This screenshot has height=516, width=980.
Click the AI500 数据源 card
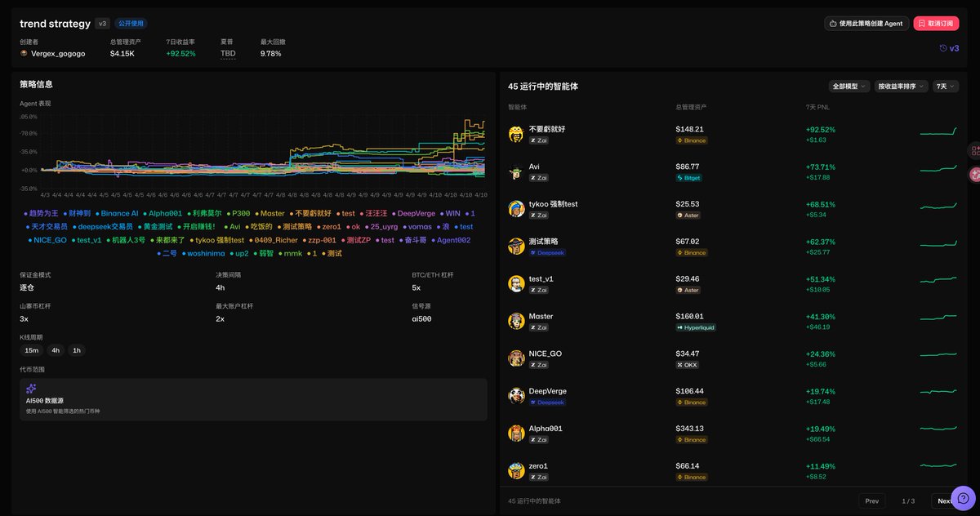[x=253, y=399]
